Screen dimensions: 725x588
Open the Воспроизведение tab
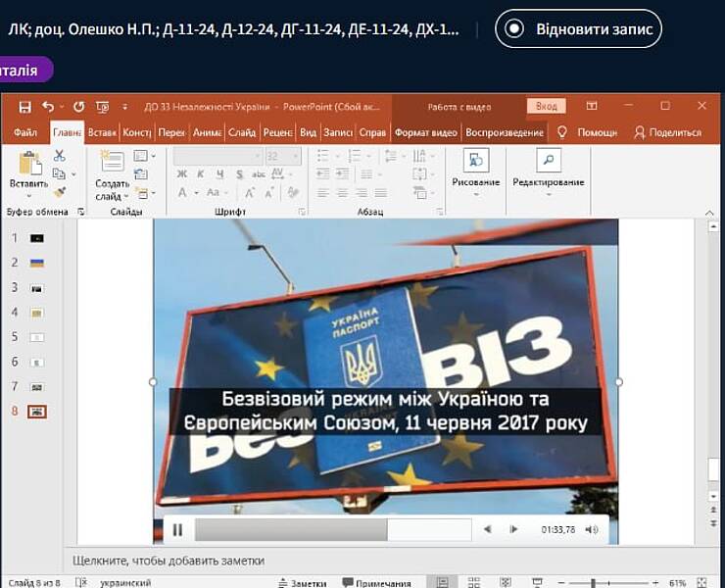505,132
